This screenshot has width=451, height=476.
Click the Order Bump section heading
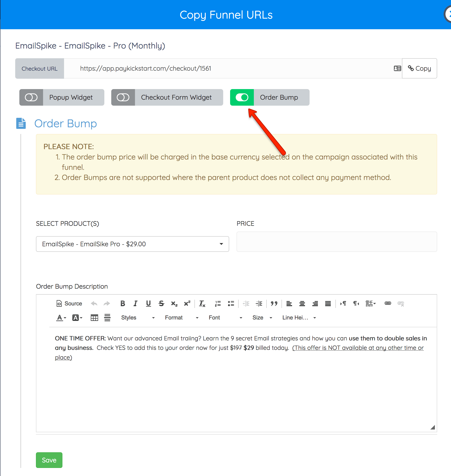pos(66,124)
